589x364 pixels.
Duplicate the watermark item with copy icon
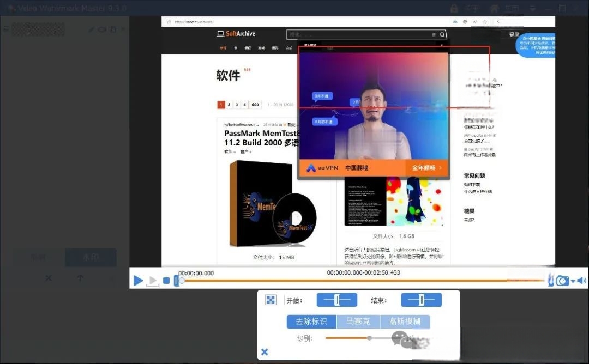pyautogui.click(x=113, y=29)
